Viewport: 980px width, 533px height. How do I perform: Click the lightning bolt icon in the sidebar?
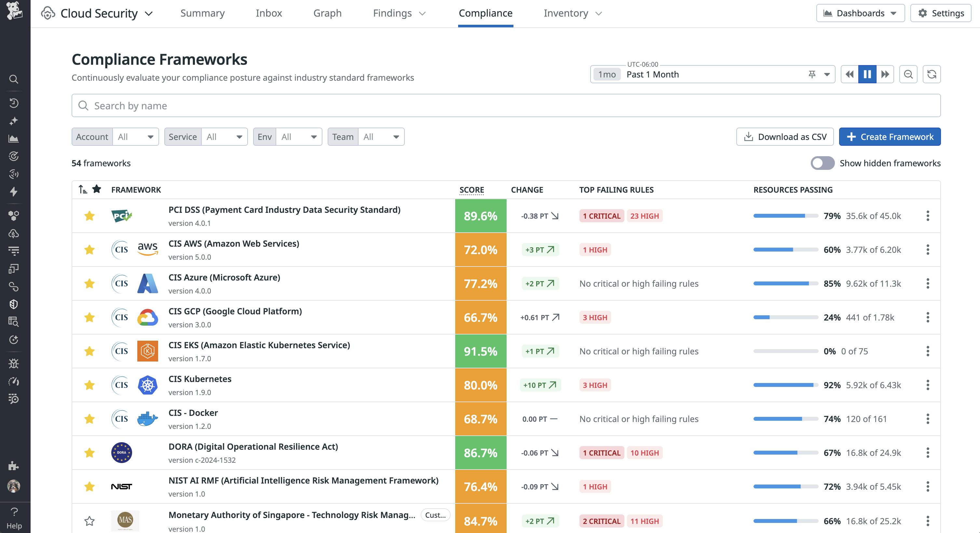click(14, 192)
